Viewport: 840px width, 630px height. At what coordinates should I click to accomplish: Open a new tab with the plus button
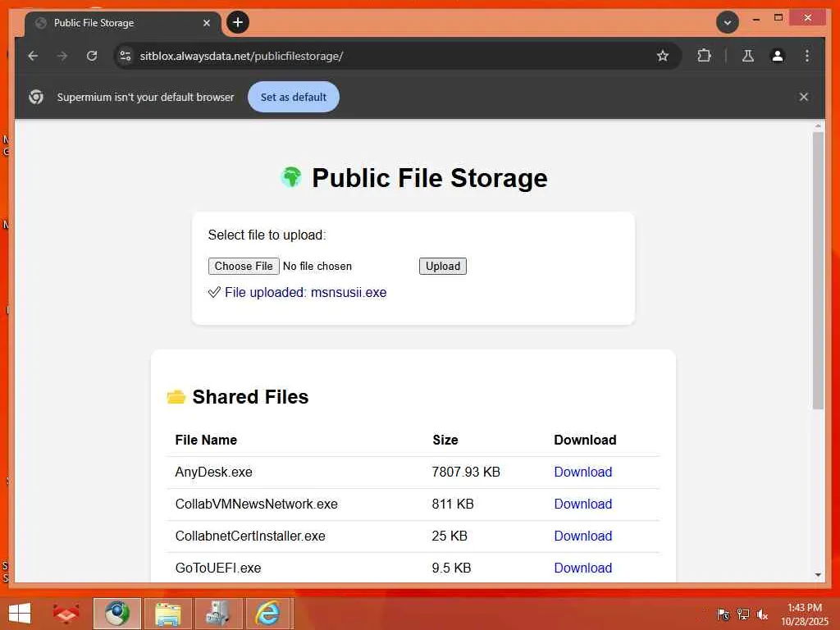coord(238,22)
